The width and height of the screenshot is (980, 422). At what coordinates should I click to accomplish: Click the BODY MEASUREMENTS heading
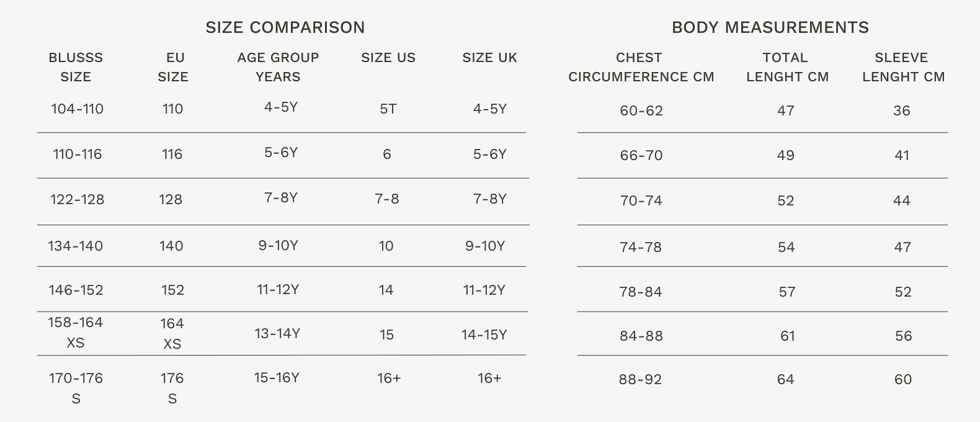point(770,27)
